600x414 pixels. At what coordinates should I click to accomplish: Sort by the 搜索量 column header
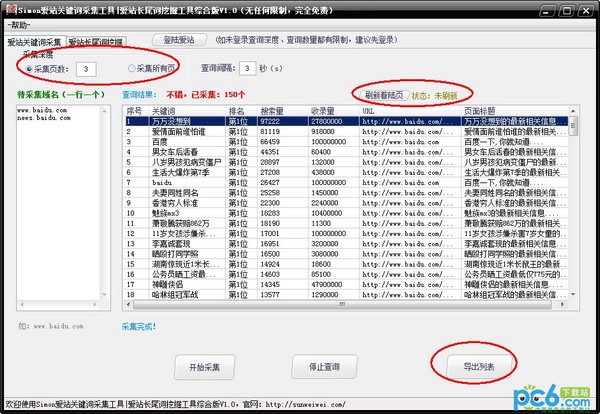coord(283,111)
